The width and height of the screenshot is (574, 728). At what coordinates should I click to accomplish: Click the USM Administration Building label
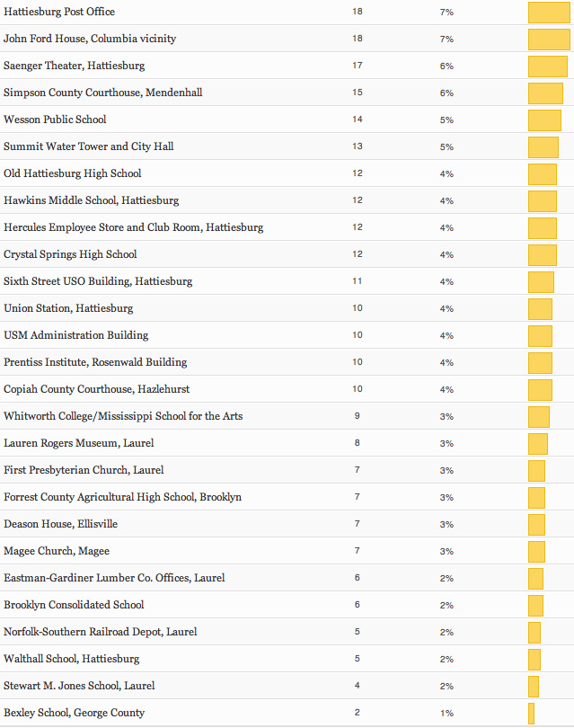click(x=76, y=335)
